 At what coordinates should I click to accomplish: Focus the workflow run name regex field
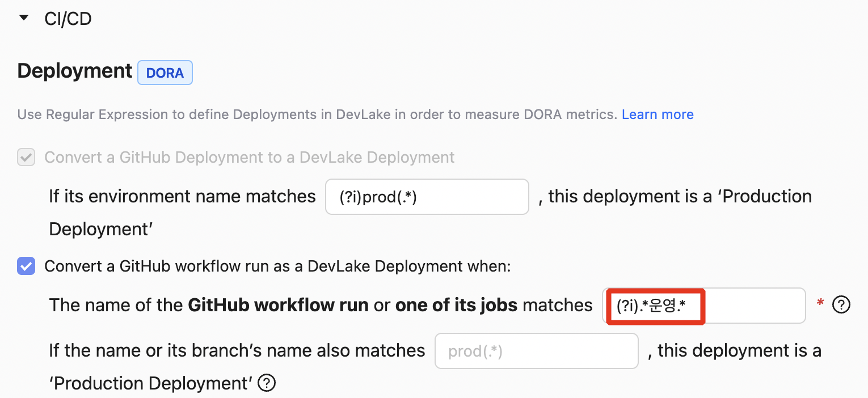(x=704, y=306)
